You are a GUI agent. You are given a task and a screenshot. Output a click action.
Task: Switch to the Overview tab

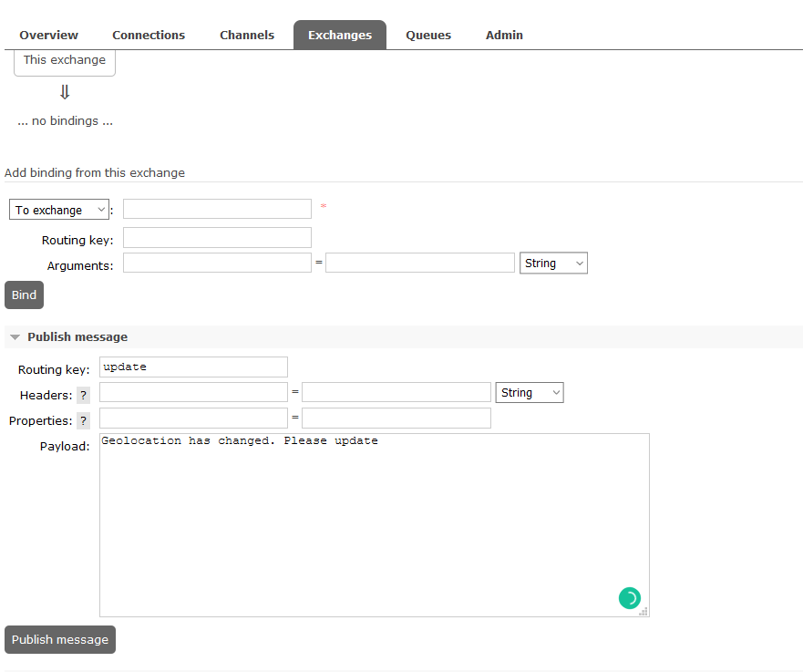49,35
